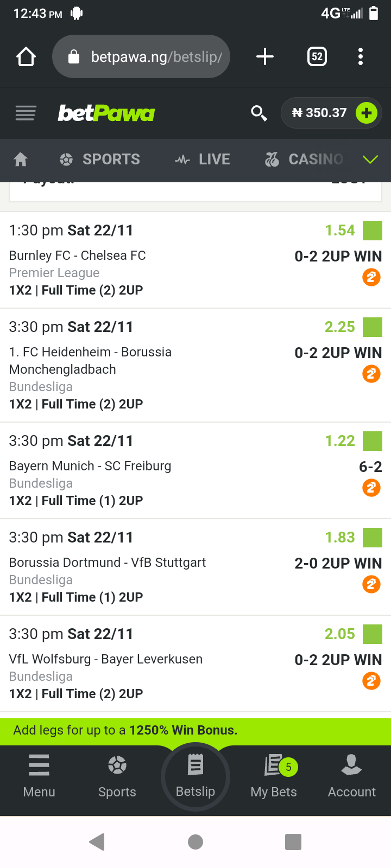
Task: Uncheck the Borussia Dortmund - VfB Stuttgart green box
Action: pos(373,538)
